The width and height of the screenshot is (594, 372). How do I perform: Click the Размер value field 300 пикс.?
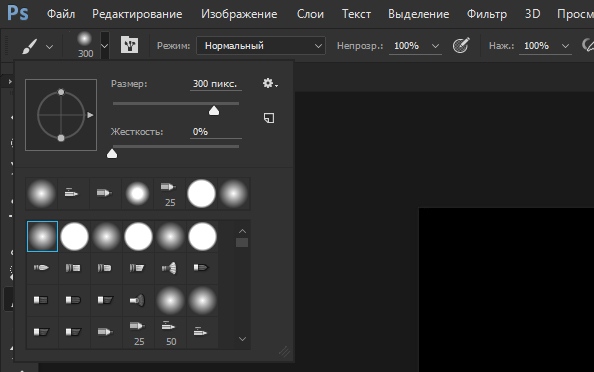pos(216,84)
